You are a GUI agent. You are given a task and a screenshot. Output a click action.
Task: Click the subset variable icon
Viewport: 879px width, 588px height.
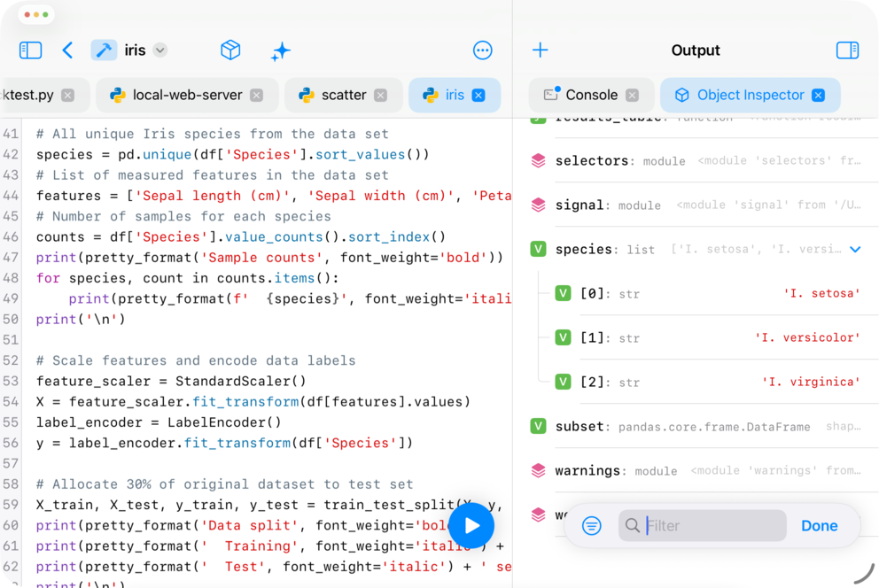538,426
